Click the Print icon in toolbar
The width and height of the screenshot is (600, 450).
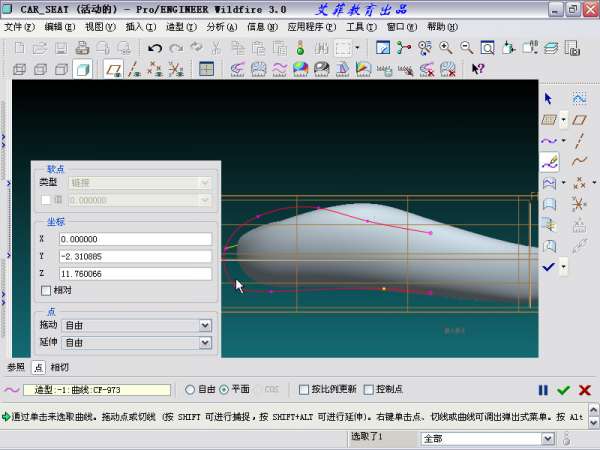pyautogui.click(x=82, y=48)
